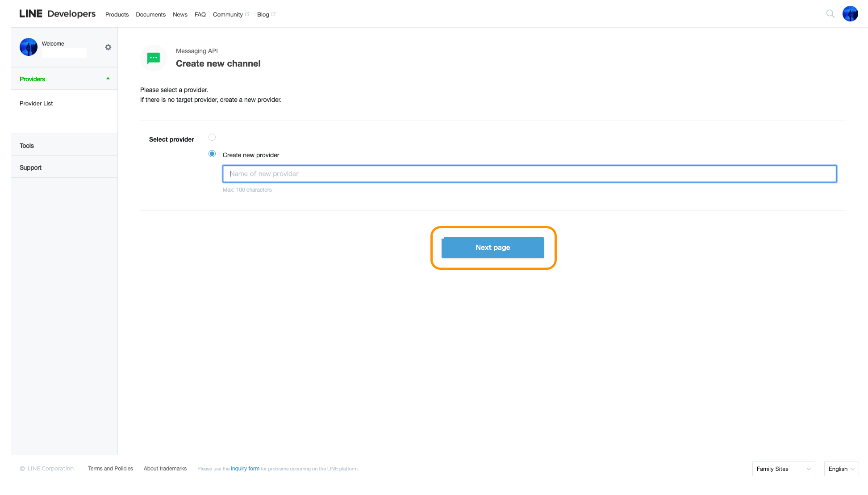Click the Create new channel heading

tap(218, 63)
